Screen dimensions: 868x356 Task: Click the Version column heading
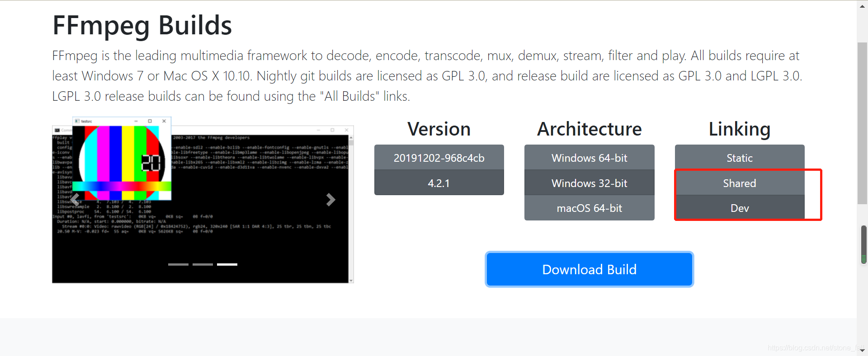[x=439, y=129]
